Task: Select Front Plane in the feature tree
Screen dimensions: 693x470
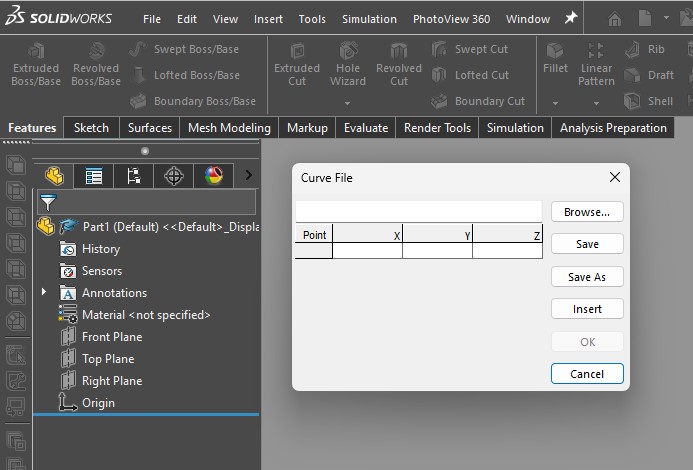Action: (101, 337)
